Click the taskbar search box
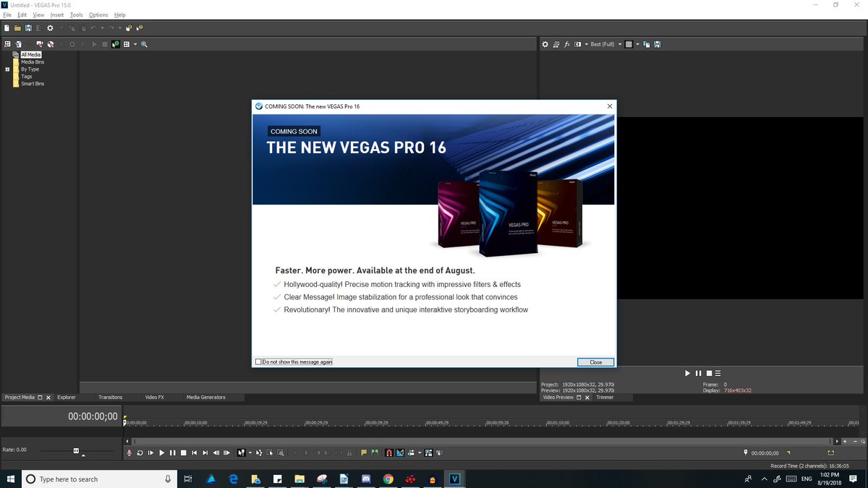Screen dimensions: 868x488 click(x=99, y=479)
